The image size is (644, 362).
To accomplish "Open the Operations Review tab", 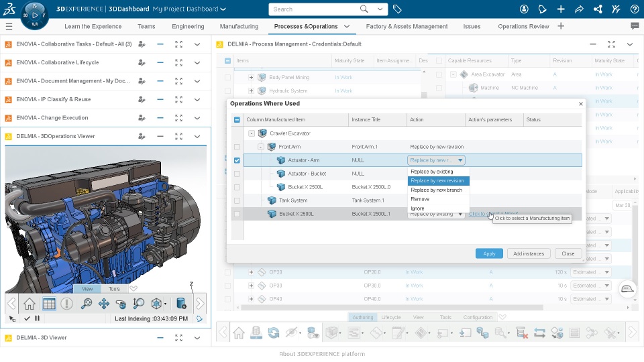I will point(523,26).
